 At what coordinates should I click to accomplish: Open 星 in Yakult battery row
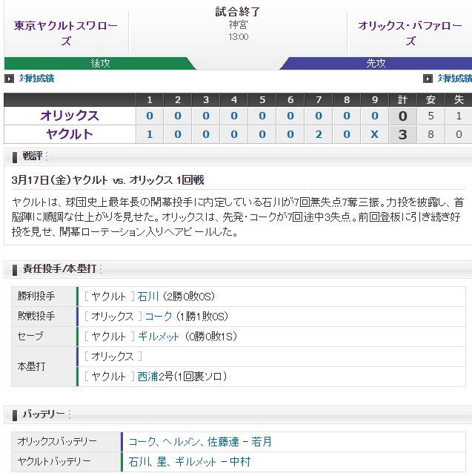coord(162,462)
